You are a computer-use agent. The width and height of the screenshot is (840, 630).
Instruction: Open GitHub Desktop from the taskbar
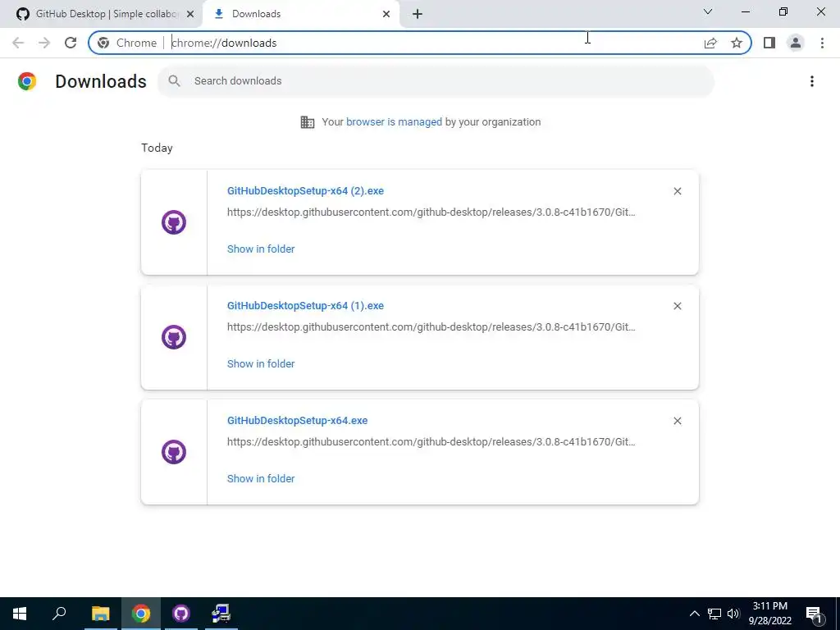pyautogui.click(x=181, y=614)
